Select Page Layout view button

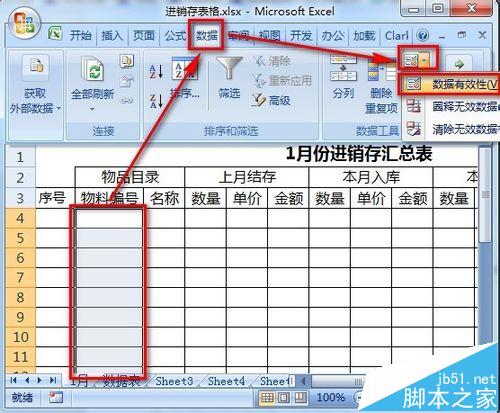(284, 397)
